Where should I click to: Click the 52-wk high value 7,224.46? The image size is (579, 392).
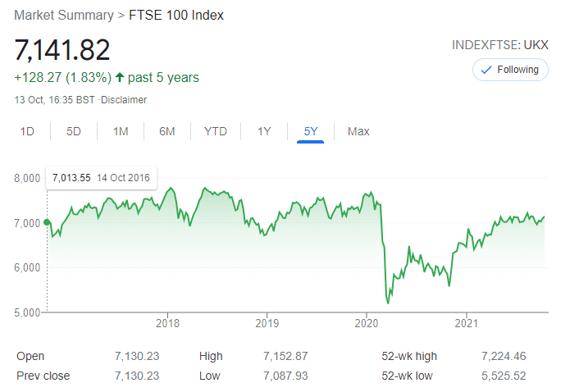pyautogui.click(x=503, y=356)
